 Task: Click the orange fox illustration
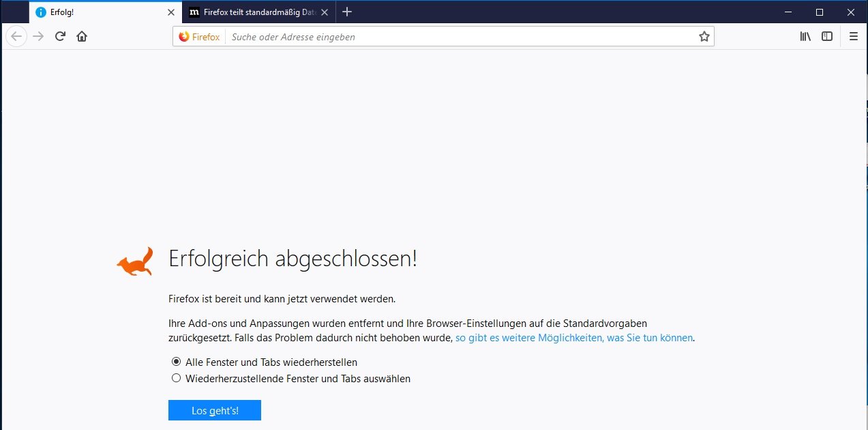click(x=134, y=261)
